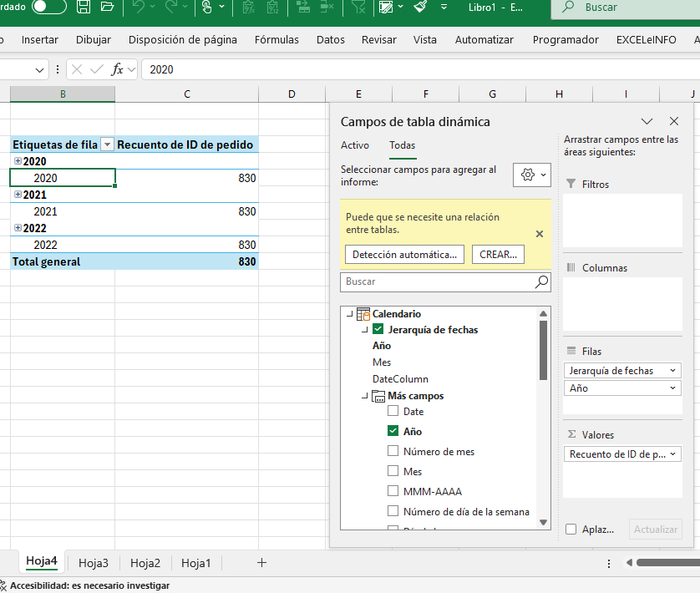Expand the 2021 row group
700x593 pixels.
click(x=18, y=195)
